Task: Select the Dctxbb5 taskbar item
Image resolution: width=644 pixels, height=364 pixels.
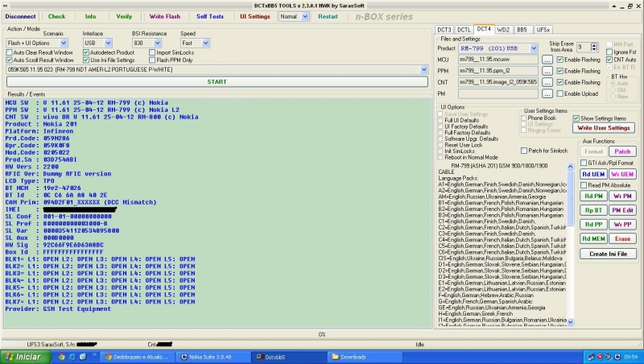Action: 288,357
